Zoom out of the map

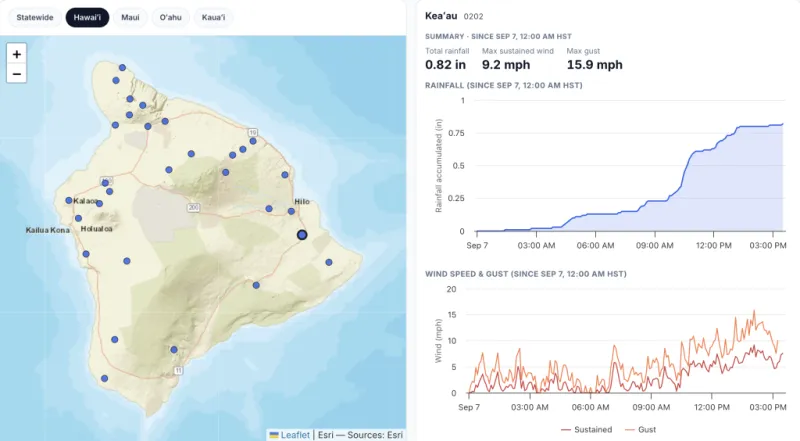(16, 74)
